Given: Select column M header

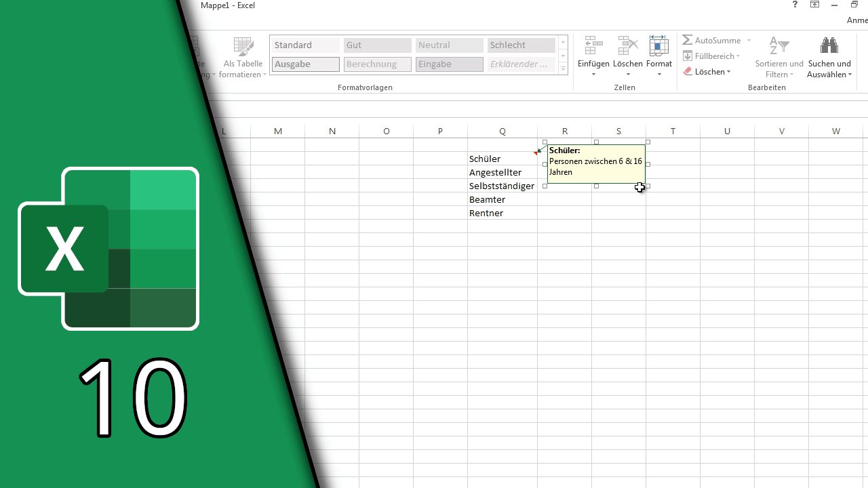Looking at the screenshot, I should coord(278,131).
